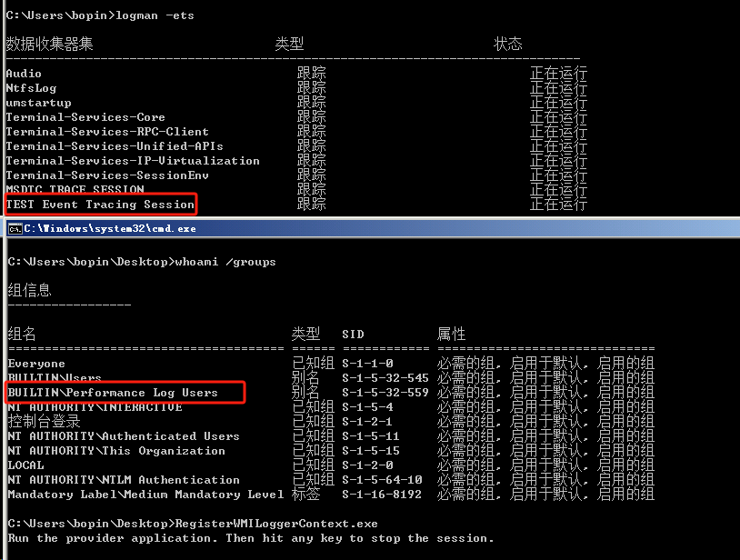The width and height of the screenshot is (740, 560).
Task: Click the umstartup session name
Action: (x=38, y=103)
